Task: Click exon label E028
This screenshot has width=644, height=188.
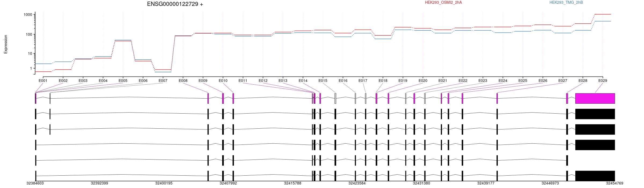Action: (583, 81)
